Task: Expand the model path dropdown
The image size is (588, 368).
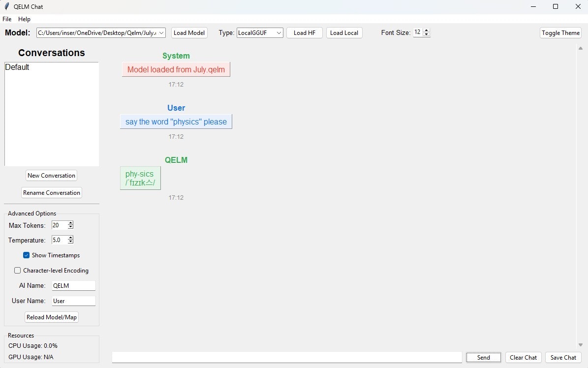Action: click(161, 32)
